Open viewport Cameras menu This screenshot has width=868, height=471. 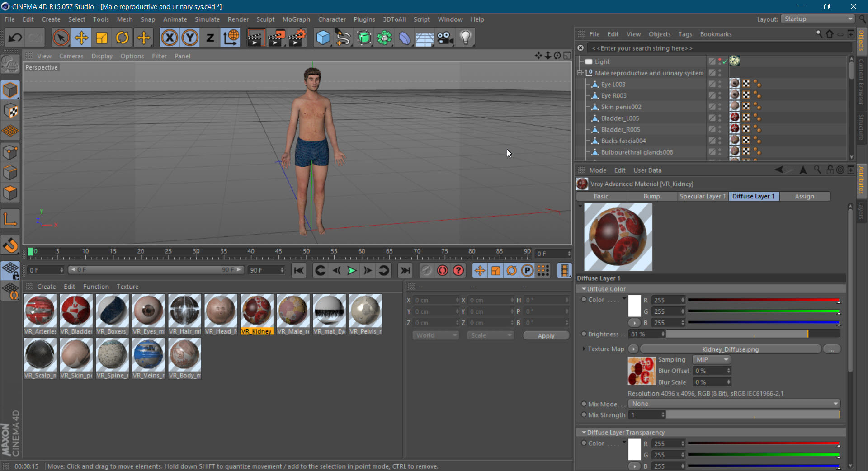click(71, 56)
